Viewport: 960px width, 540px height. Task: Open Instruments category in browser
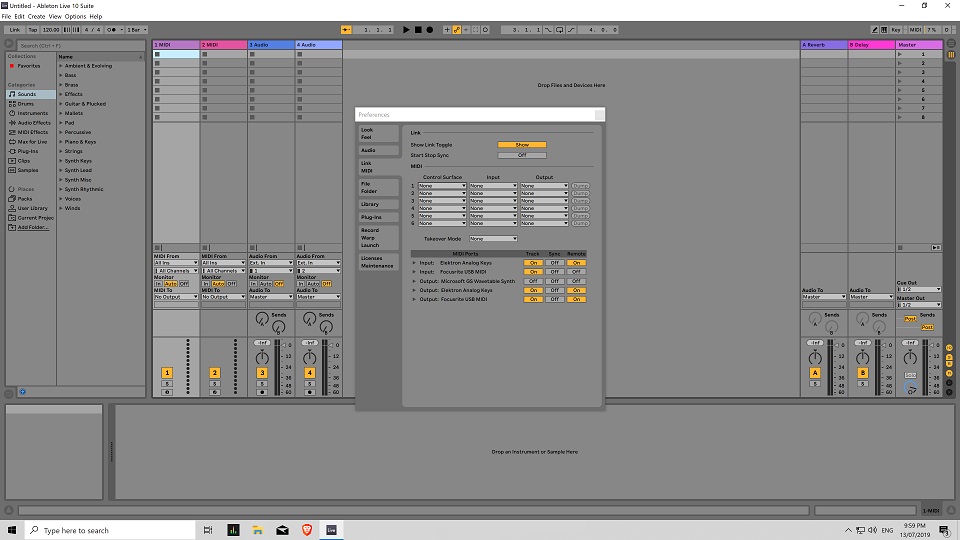pyautogui.click(x=32, y=113)
